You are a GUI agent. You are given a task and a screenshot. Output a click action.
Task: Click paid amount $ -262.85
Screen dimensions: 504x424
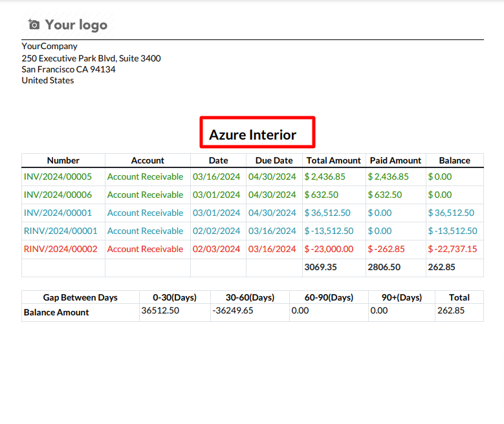(x=386, y=249)
